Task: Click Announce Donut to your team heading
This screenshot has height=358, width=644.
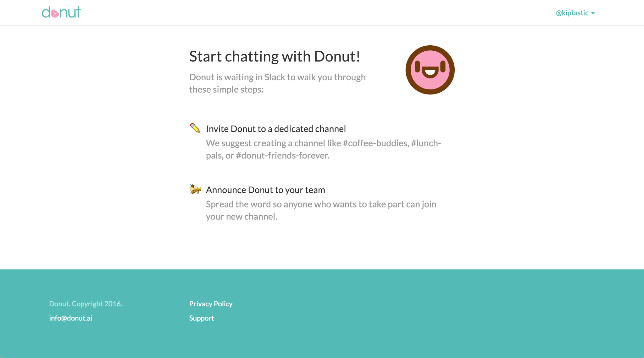Action: (265, 190)
